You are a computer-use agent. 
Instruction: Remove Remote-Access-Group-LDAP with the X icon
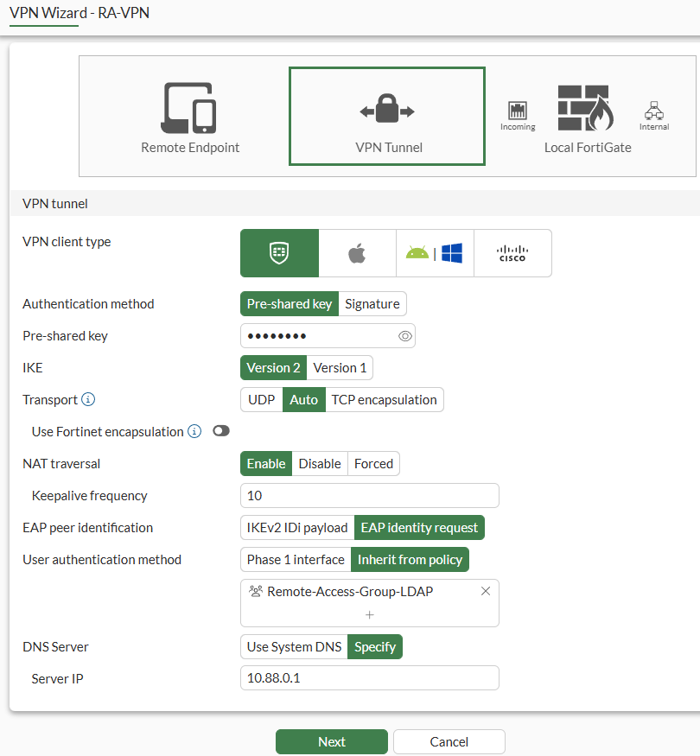click(x=485, y=590)
